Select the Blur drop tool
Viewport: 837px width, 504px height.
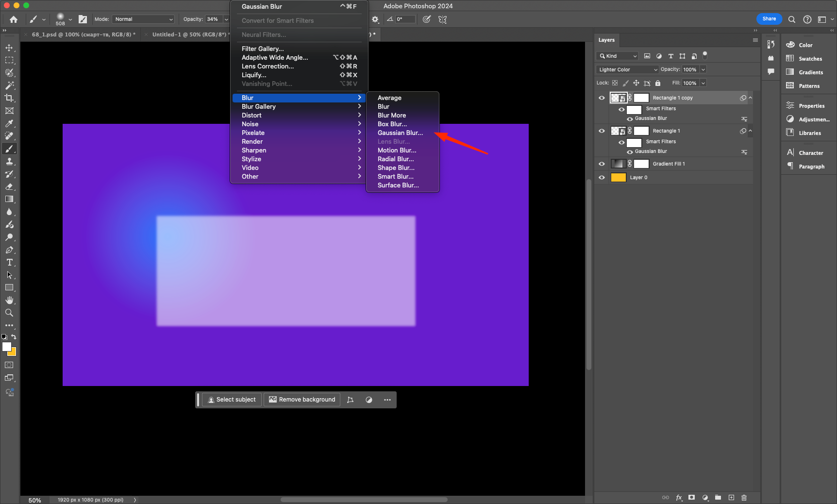[9, 212]
